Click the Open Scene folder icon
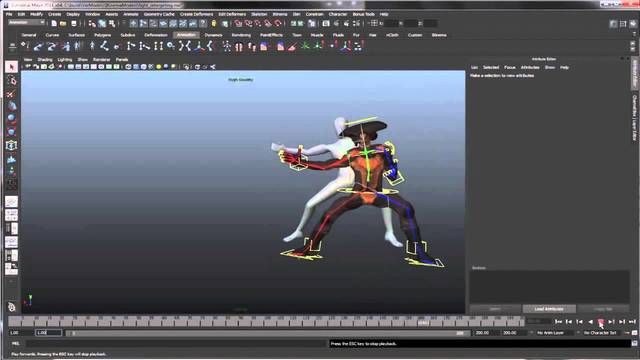 point(63,24)
